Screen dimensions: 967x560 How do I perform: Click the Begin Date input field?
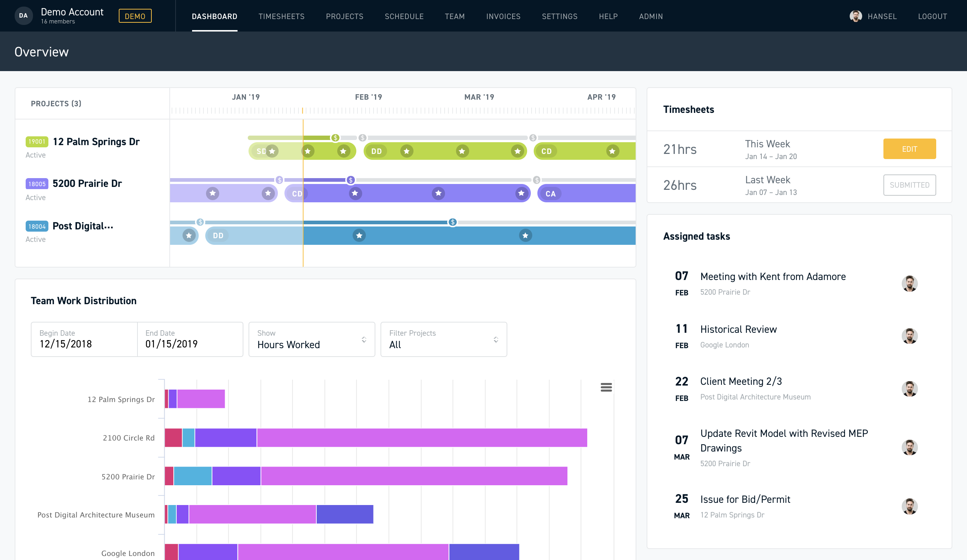coord(84,339)
